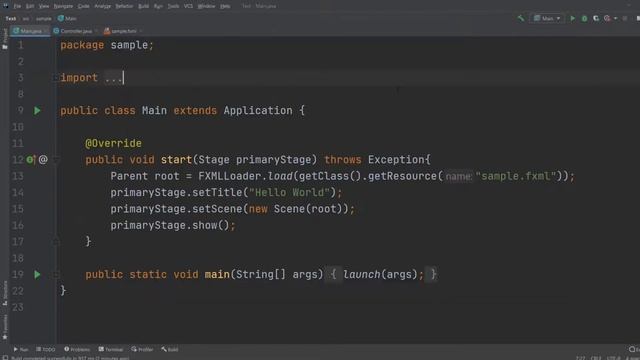This screenshot has width=640, height=360.
Task: Click the green Build project hammer icon
Action: click(521, 18)
